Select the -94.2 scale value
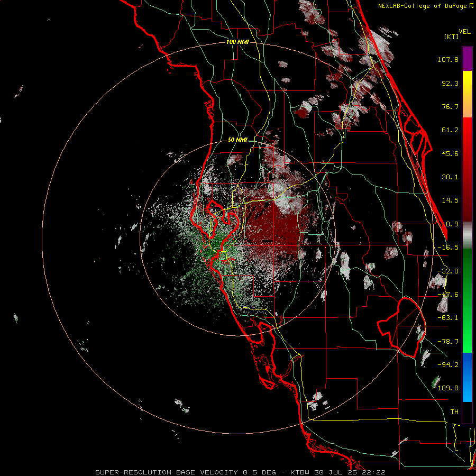This screenshot has width=476, height=476. (x=448, y=364)
